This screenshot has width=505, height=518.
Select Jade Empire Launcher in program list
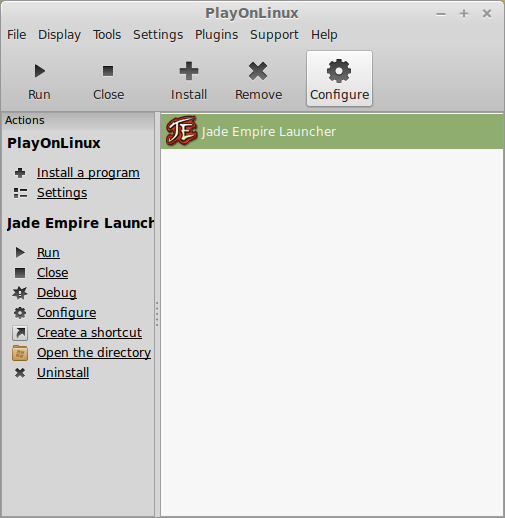(332, 131)
